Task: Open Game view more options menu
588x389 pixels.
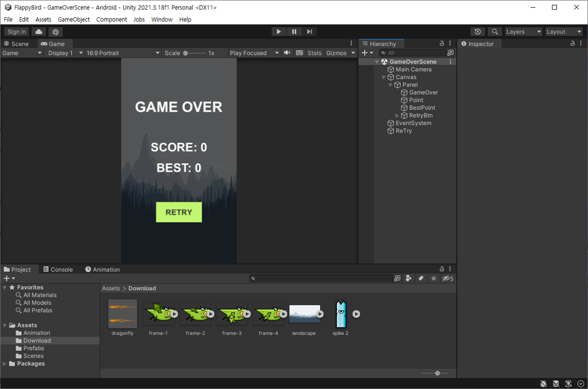Action: [x=351, y=43]
